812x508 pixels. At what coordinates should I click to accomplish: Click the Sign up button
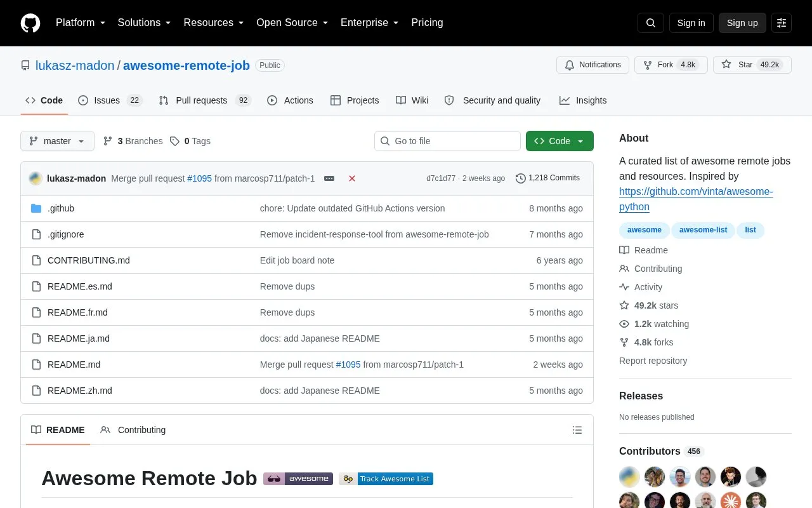point(742,23)
